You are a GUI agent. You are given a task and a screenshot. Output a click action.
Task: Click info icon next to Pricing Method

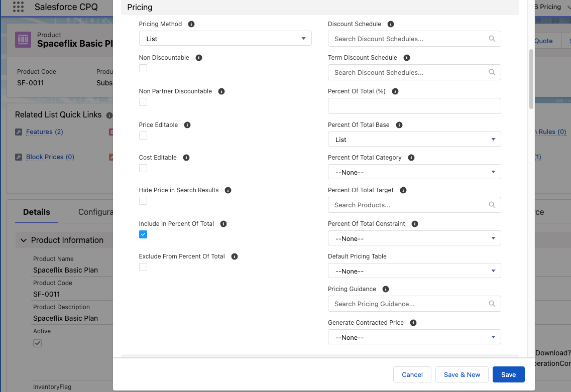[191, 24]
